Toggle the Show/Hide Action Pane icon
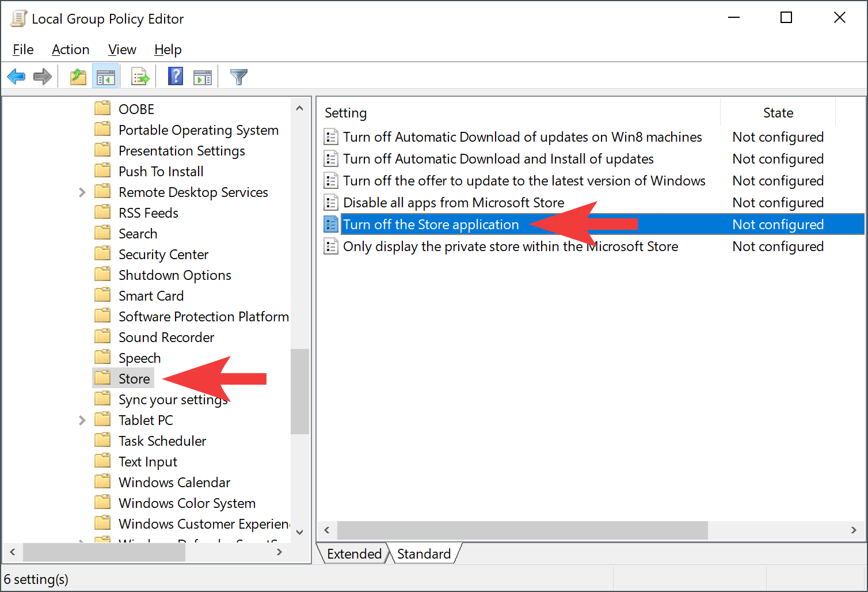The height and width of the screenshot is (592, 868). [x=203, y=77]
